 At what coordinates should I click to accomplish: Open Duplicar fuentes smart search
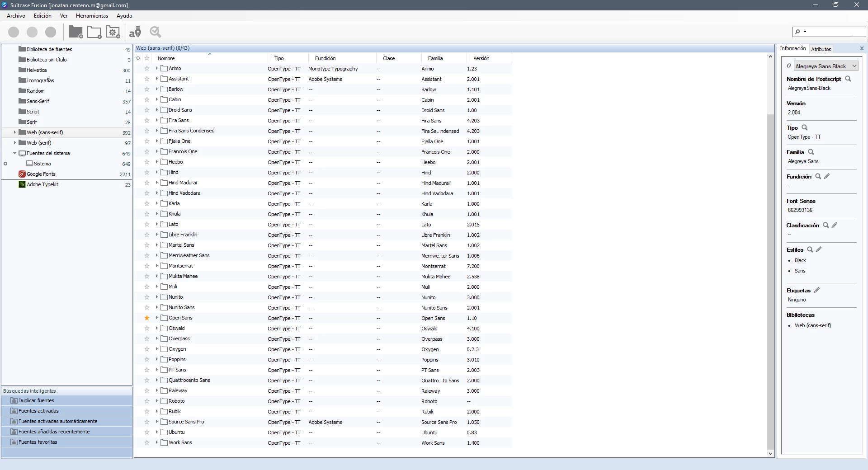[x=67, y=400]
